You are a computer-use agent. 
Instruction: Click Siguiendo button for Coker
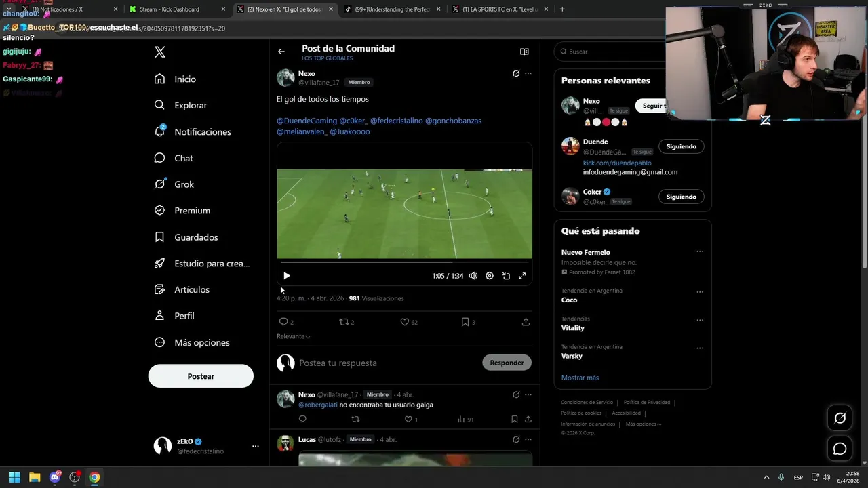point(681,197)
